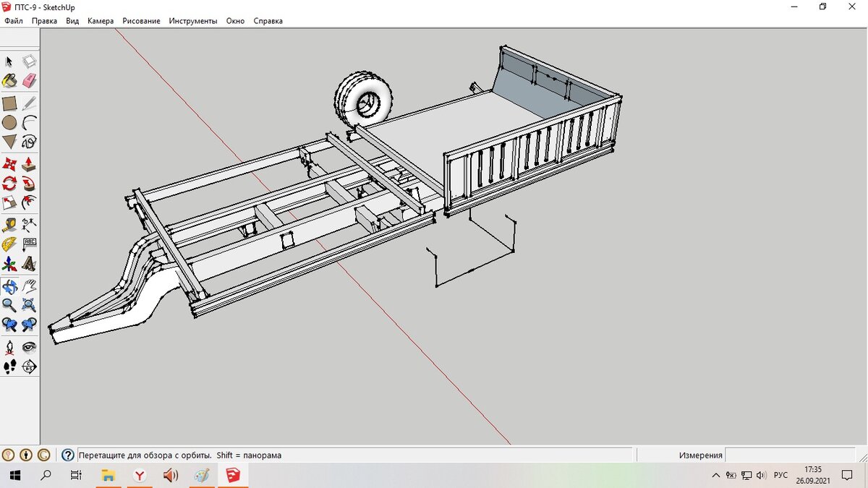The image size is (868, 488).
Task: Select the Rectangle drawing tool
Action: click(x=9, y=103)
